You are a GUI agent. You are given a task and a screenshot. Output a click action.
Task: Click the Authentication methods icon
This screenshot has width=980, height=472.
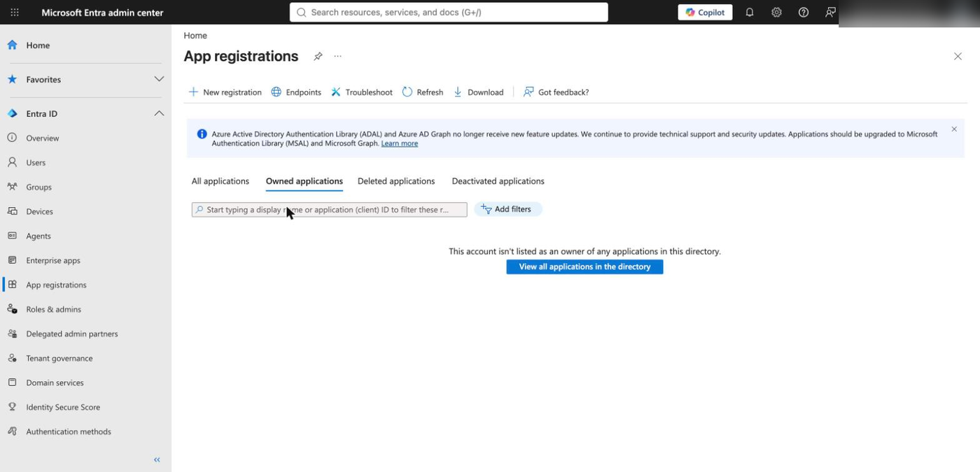[13, 431]
